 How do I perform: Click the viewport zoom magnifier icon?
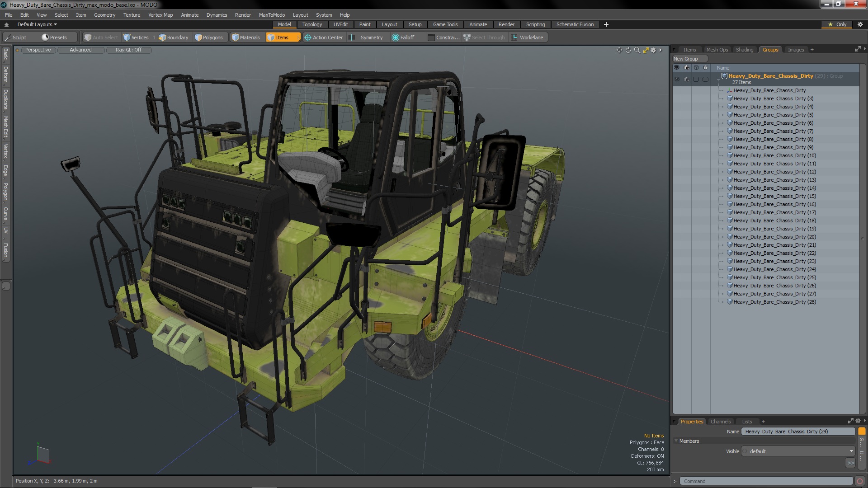click(x=637, y=50)
